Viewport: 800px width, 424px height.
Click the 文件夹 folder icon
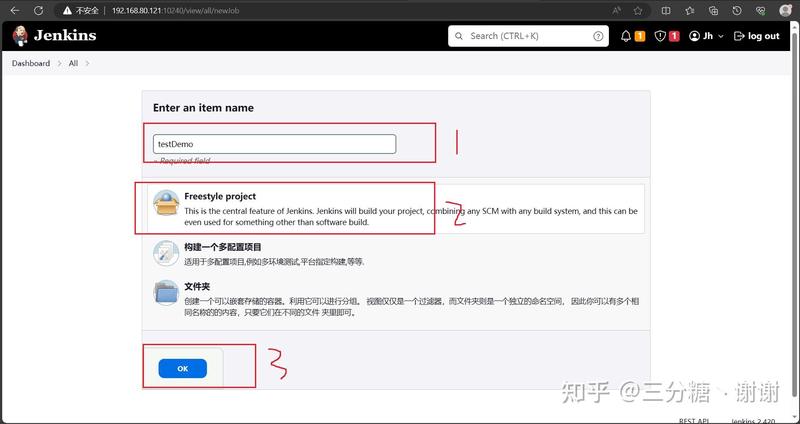tap(166, 292)
